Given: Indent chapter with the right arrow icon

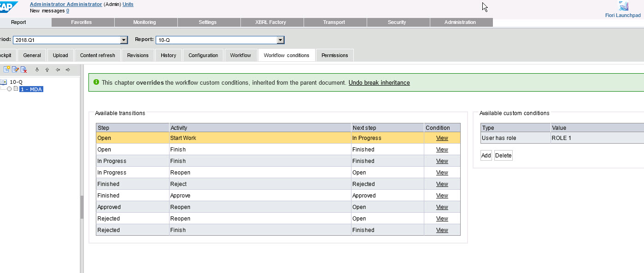Looking at the screenshot, I should click(x=68, y=70).
